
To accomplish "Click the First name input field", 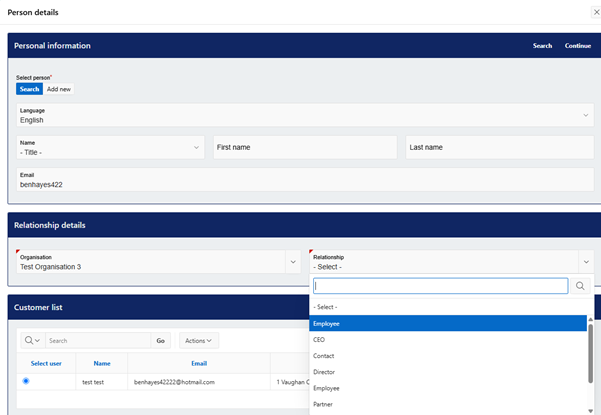I will click(305, 147).
